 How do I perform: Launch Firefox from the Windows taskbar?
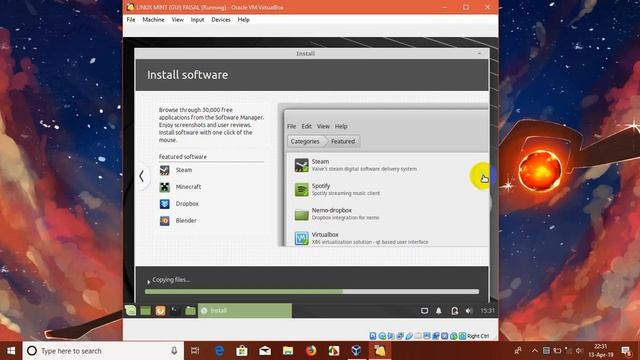pos(311,351)
